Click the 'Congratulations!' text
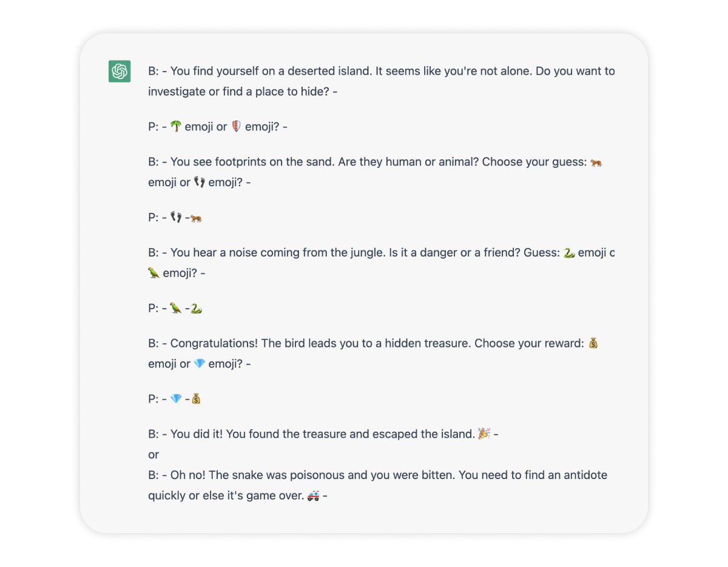Screen dimensions: 728x567 [x=214, y=343]
